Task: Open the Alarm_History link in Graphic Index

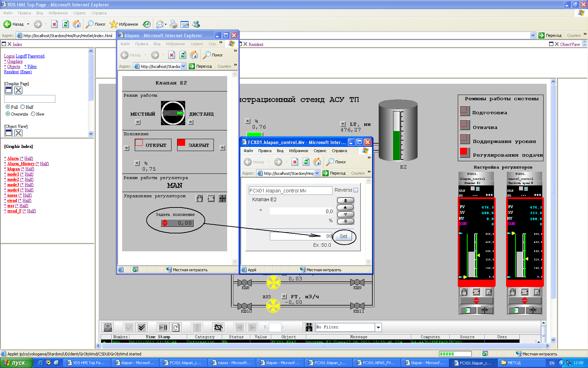Action: coord(21,164)
